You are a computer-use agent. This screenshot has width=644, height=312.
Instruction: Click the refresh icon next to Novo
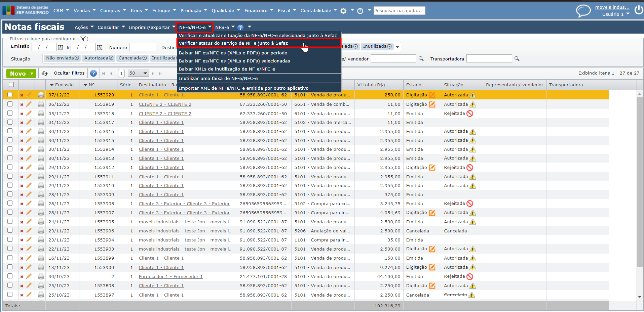[x=45, y=73]
